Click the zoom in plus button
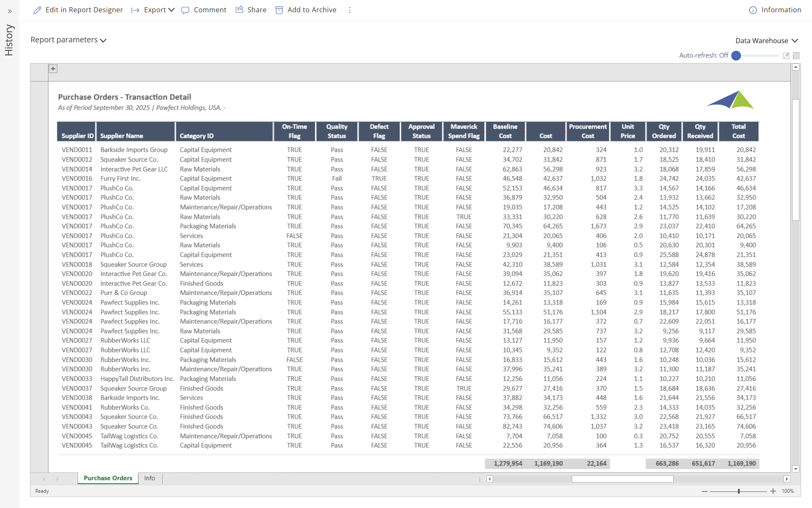The image size is (812, 508). tap(773, 491)
